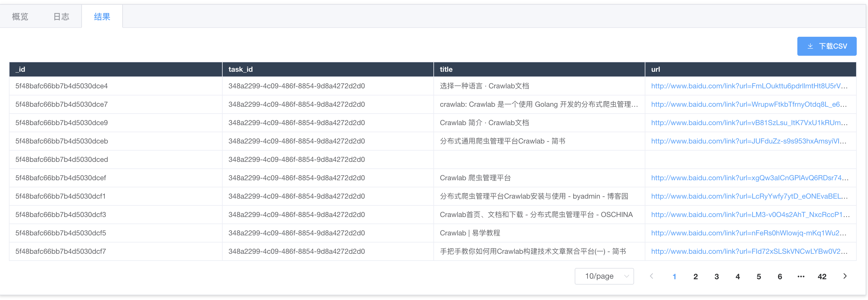Navigate to page 4
The height and width of the screenshot is (300, 868).
pyautogui.click(x=738, y=277)
